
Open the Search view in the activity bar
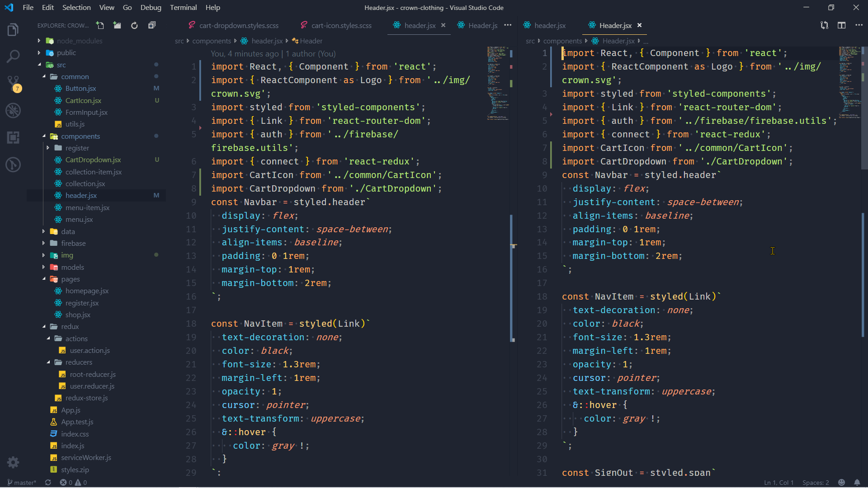click(x=13, y=56)
